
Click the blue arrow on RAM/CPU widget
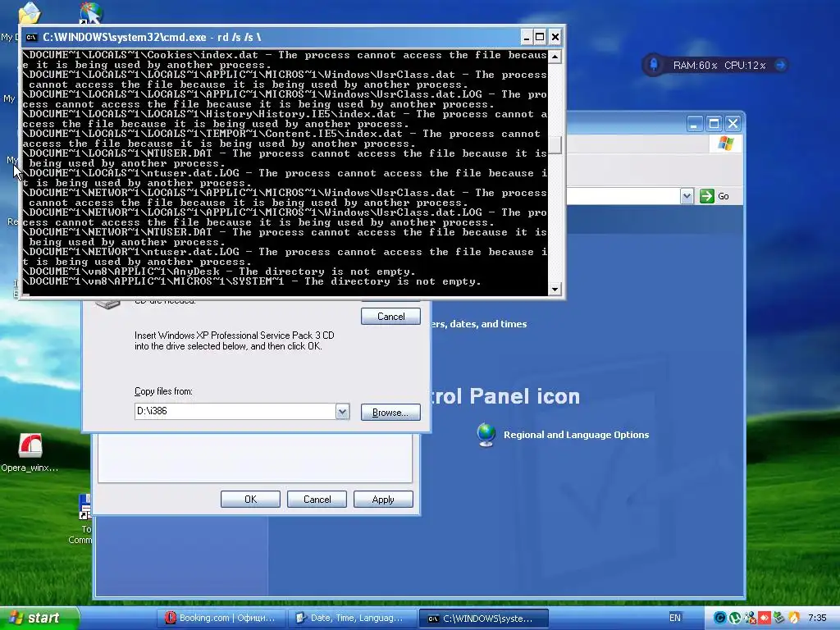(781, 65)
